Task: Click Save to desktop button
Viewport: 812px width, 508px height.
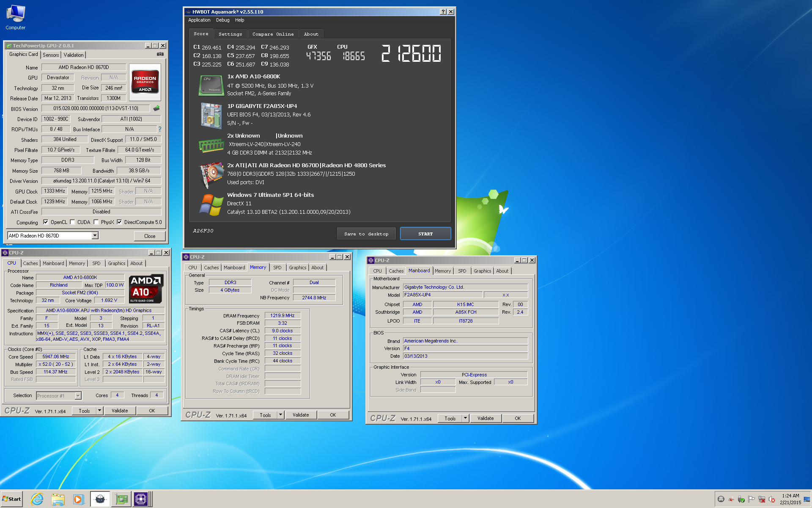Action: [x=366, y=234]
